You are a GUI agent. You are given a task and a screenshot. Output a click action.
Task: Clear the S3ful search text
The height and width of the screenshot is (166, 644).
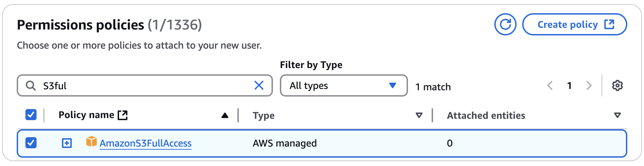click(259, 85)
